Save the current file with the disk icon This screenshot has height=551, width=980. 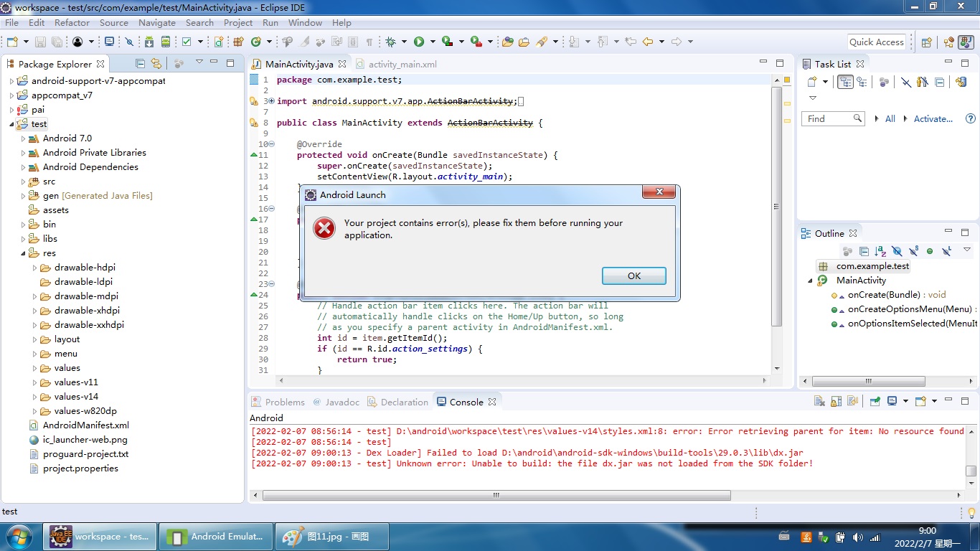(x=40, y=41)
